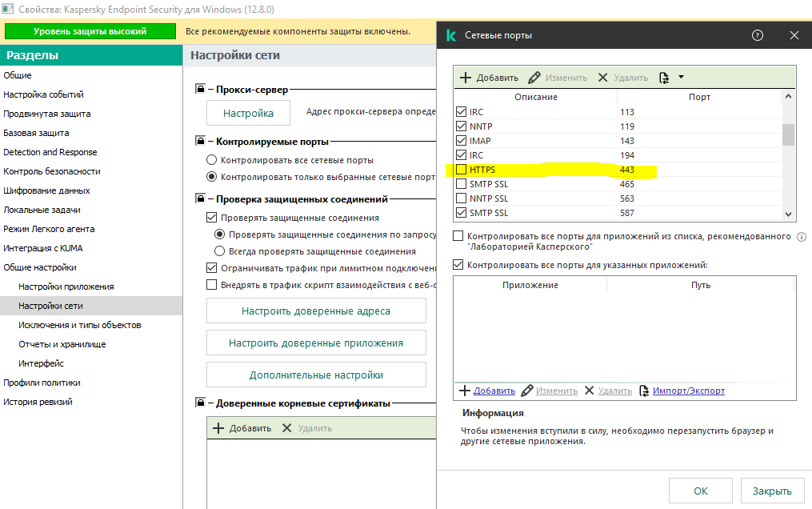Click the info icon near Лабораторией Касперского option
Image resolution: width=812 pixels, height=509 pixels.
pyautogui.click(x=801, y=237)
